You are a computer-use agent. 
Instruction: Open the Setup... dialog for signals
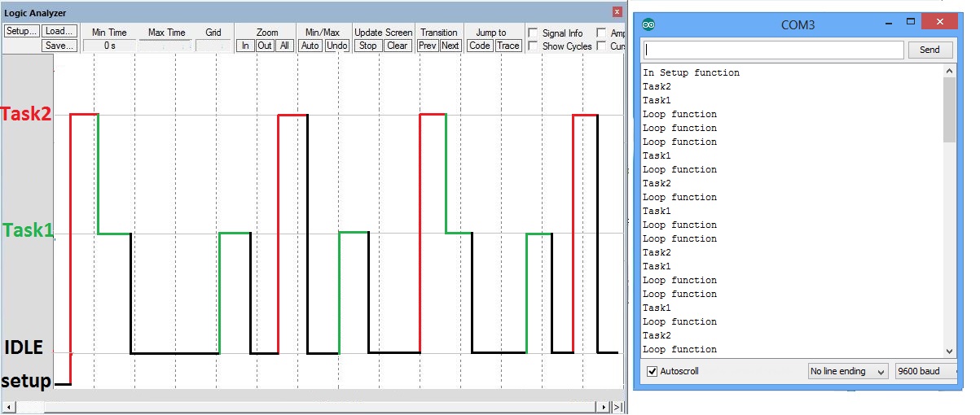(21, 32)
